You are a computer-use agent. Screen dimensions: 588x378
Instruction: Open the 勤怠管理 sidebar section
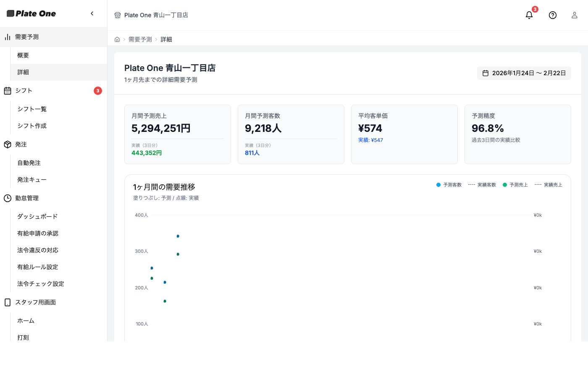pos(54,198)
